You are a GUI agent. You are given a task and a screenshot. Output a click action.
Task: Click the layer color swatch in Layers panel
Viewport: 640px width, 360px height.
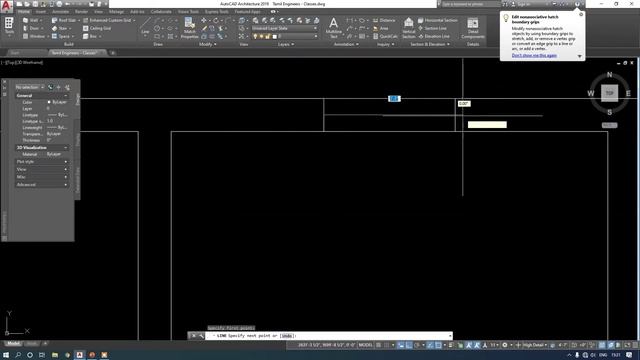[275, 36]
